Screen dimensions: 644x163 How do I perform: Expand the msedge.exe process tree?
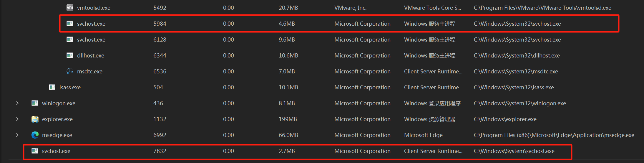(17, 135)
